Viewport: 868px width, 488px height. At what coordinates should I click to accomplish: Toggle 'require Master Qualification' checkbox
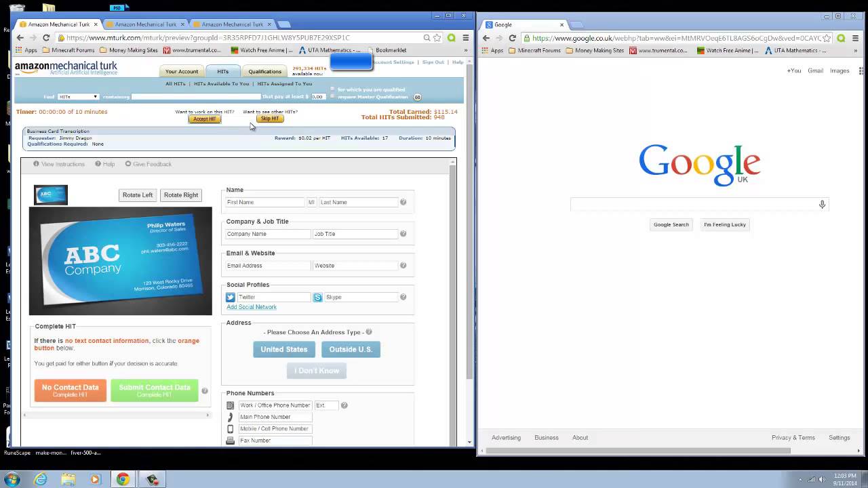pos(332,96)
